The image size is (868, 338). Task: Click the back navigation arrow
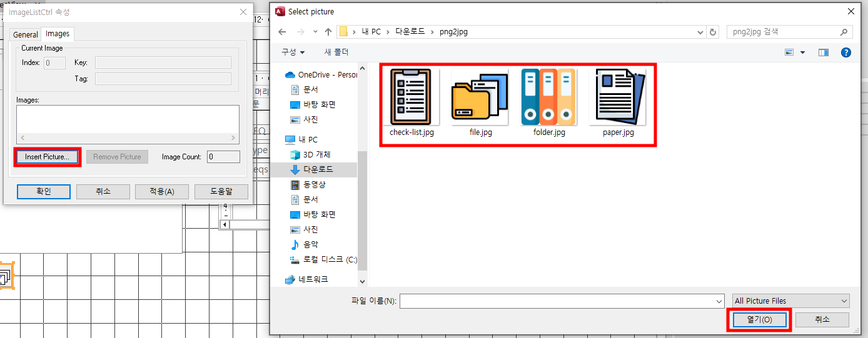[282, 32]
